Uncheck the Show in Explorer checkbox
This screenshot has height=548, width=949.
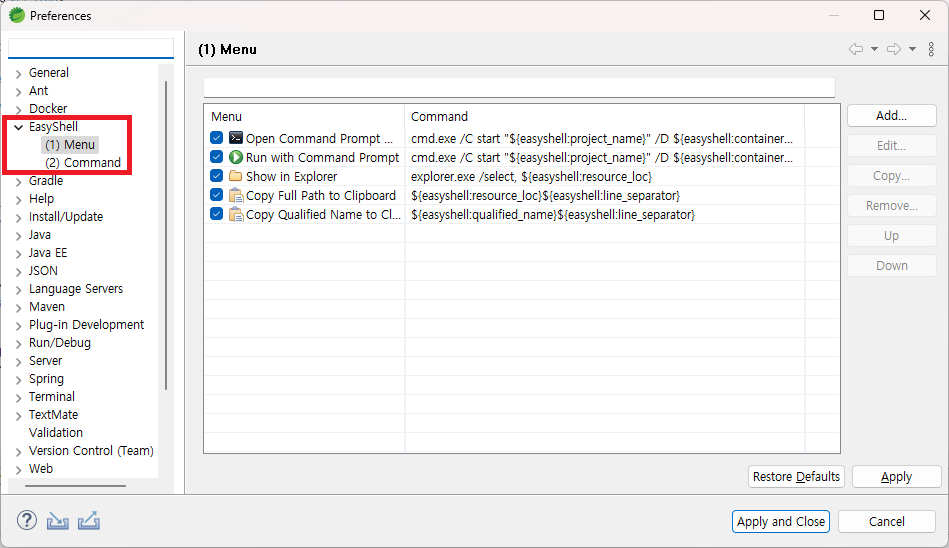coord(217,176)
